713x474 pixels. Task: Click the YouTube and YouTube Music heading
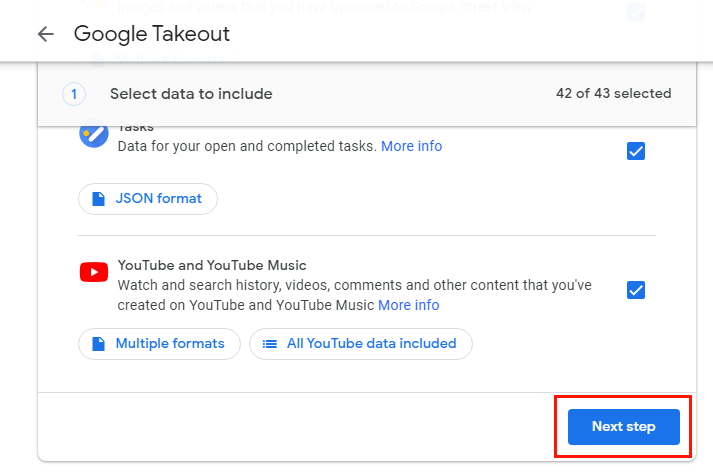pyautogui.click(x=212, y=265)
